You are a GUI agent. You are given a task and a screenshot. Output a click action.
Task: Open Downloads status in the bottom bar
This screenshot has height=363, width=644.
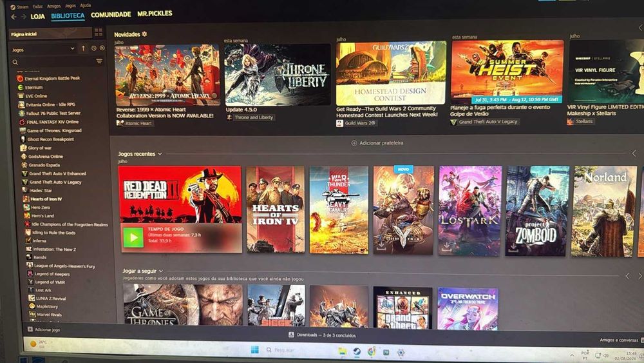[323, 335]
